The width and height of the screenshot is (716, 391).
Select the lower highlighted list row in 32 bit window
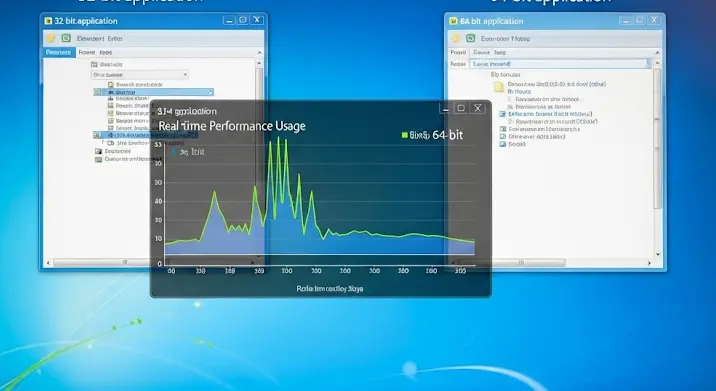tap(145, 135)
